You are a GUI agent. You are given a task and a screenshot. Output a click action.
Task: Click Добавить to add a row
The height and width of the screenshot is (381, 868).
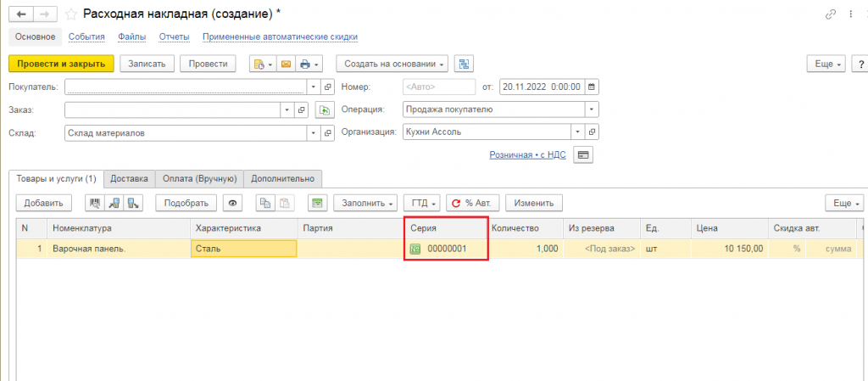[x=44, y=204]
